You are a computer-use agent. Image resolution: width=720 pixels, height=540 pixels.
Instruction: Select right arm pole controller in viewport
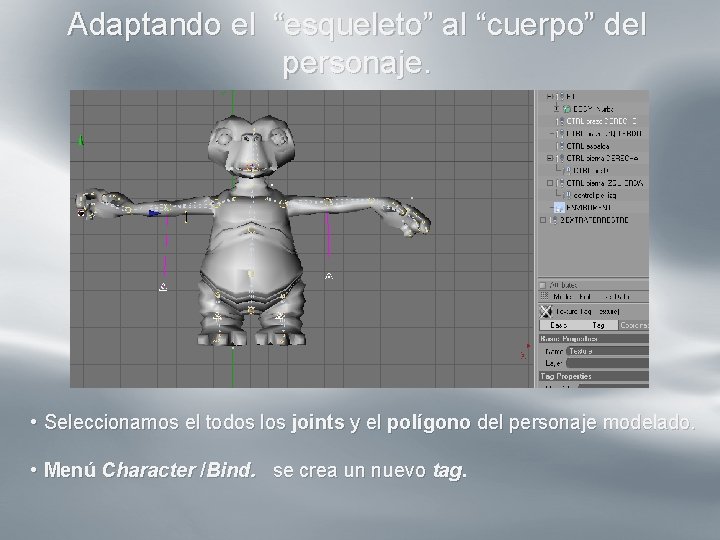tap(163, 287)
